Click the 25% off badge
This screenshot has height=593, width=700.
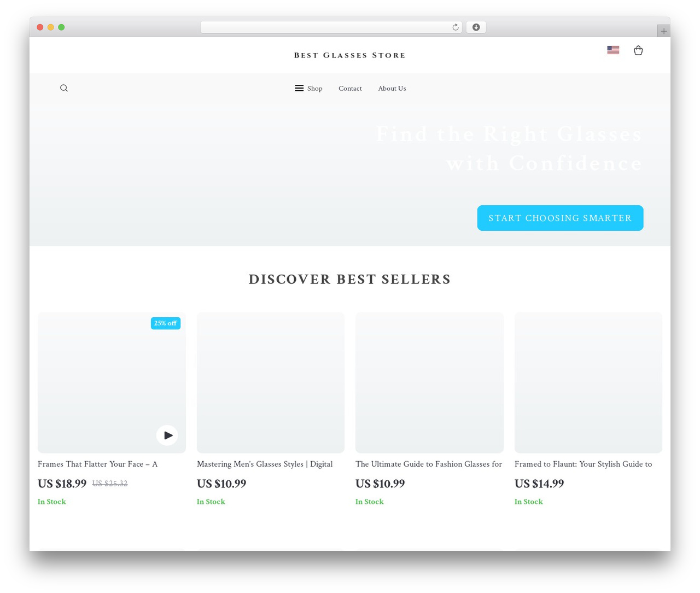[166, 323]
